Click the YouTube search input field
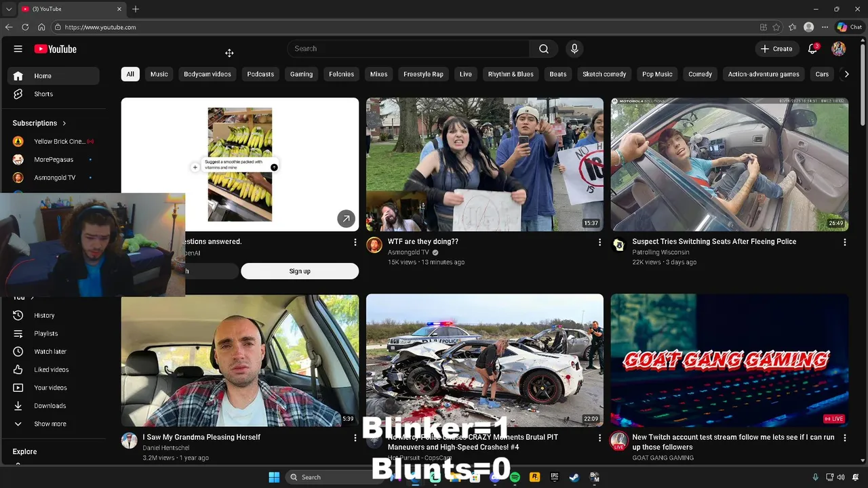This screenshot has width=868, height=488. tap(409, 49)
